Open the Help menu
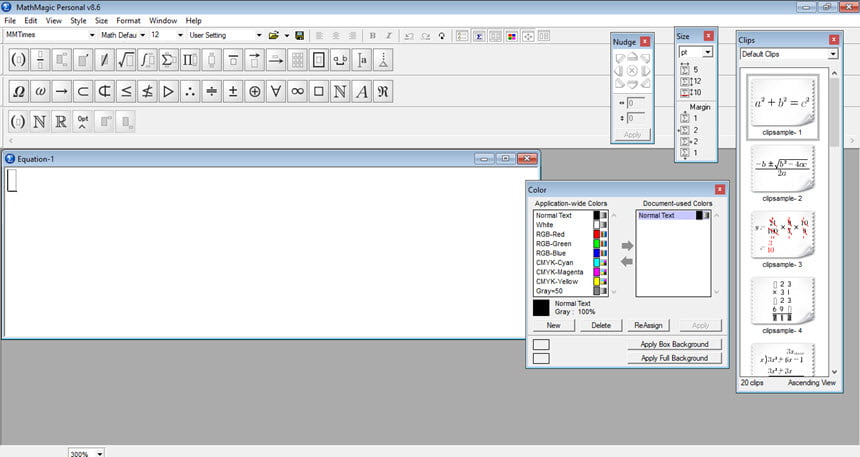 [194, 20]
